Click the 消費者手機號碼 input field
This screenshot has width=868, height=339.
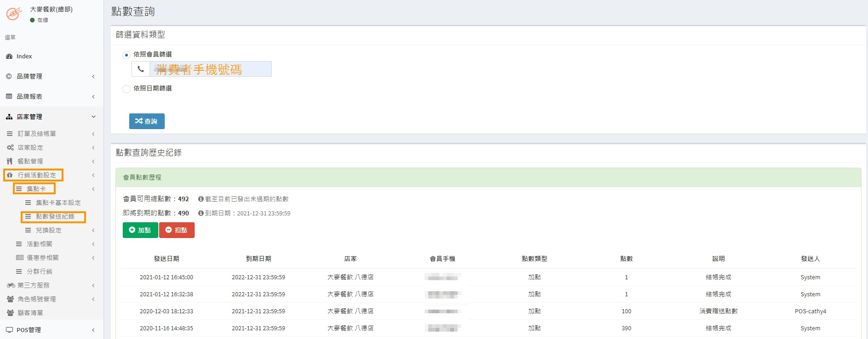click(x=210, y=69)
